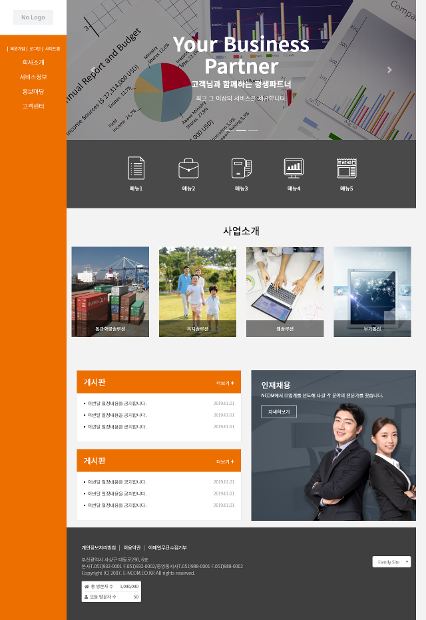The image size is (426, 620).
Task: Expand the Family Site dropdown
Action: 392,562
